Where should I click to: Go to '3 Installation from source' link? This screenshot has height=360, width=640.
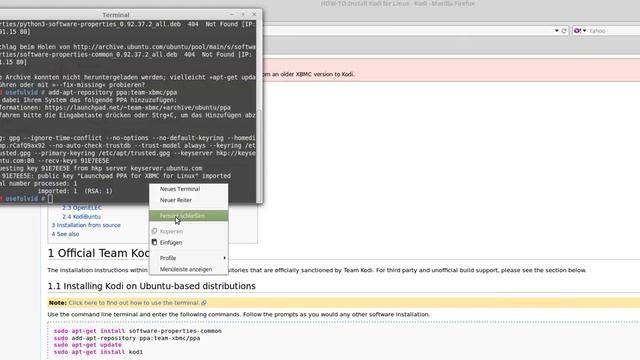pyautogui.click(x=86, y=225)
